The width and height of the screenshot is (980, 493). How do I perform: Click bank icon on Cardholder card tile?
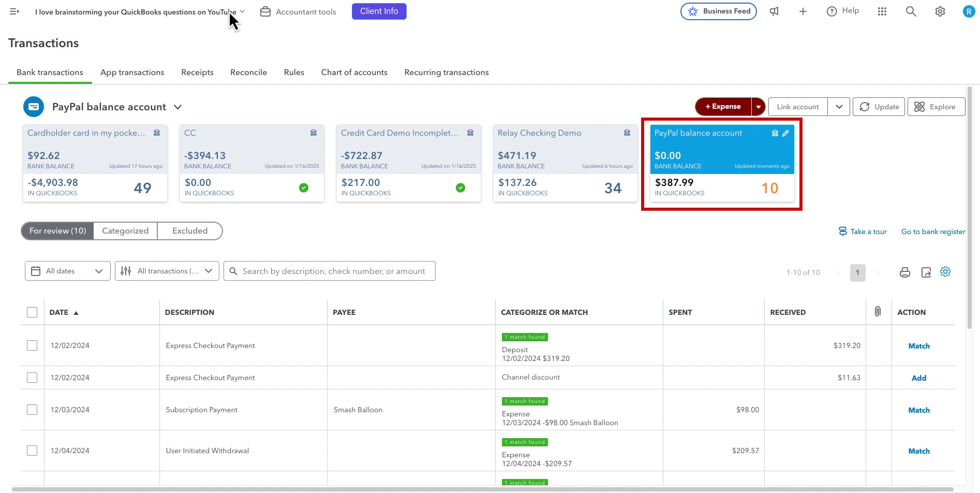157,133
